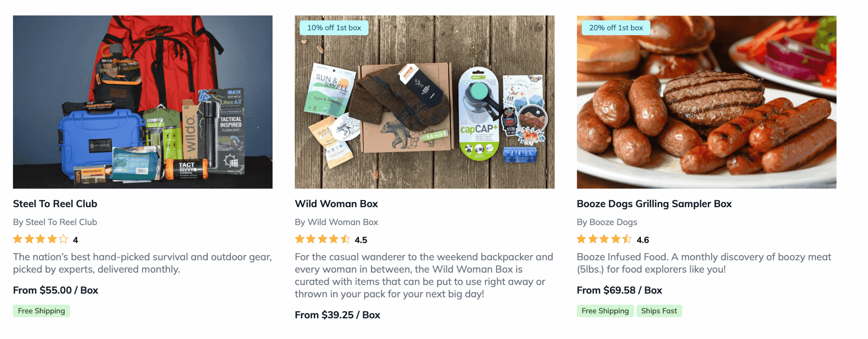Viewport: 868px width, 339px height.
Task: Open the Wild Woman Box listing
Action: tap(337, 204)
